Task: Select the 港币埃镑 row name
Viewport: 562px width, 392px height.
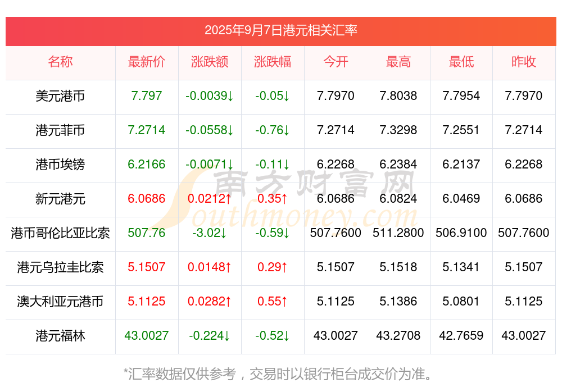Action: tap(60, 165)
